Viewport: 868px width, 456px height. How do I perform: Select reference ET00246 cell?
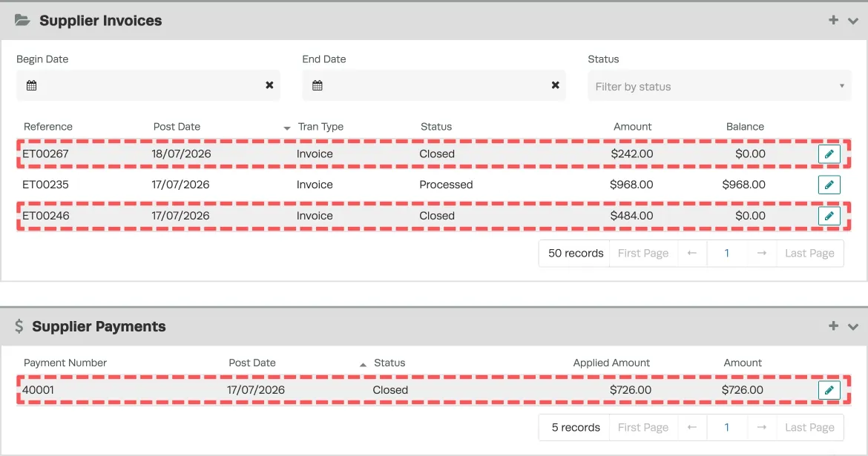(46, 216)
